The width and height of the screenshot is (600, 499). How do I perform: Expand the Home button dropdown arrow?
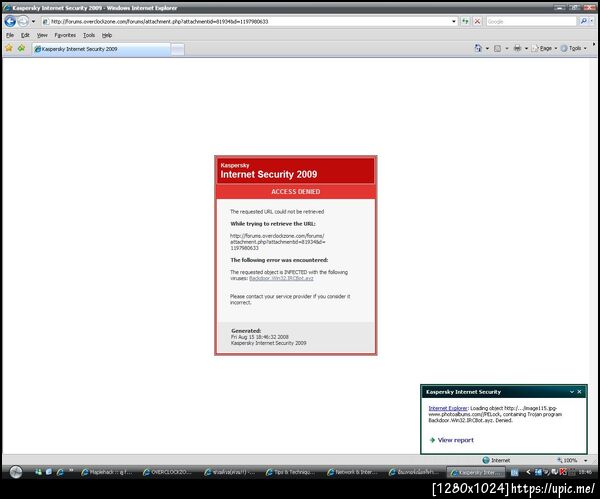pyautogui.click(x=487, y=49)
